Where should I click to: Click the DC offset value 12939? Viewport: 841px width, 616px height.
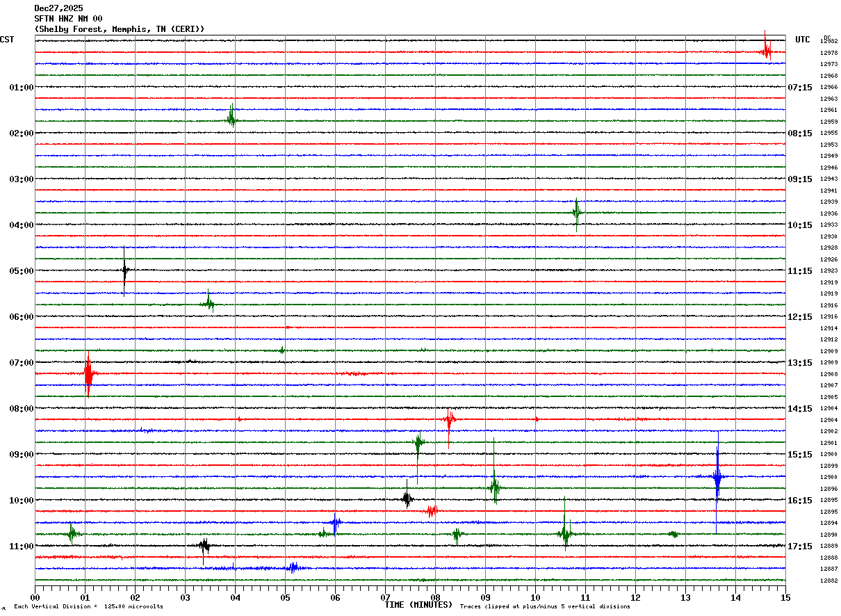click(x=828, y=202)
